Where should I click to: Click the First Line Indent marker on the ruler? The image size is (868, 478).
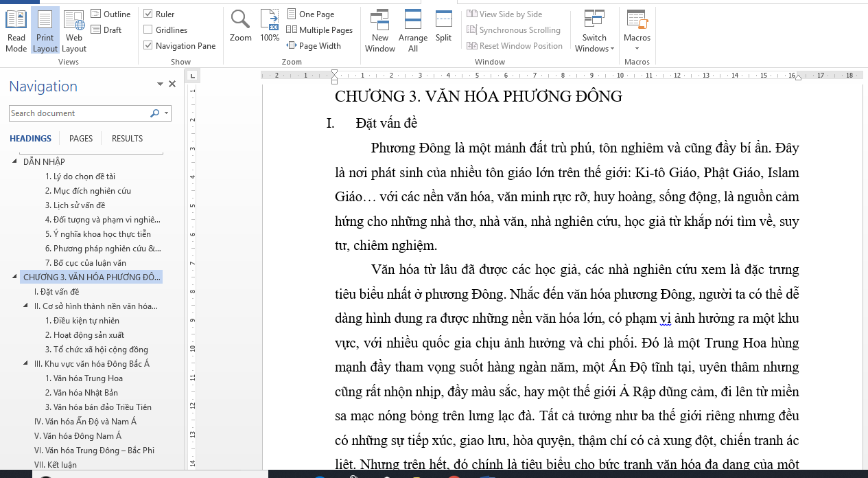click(334, 72)
